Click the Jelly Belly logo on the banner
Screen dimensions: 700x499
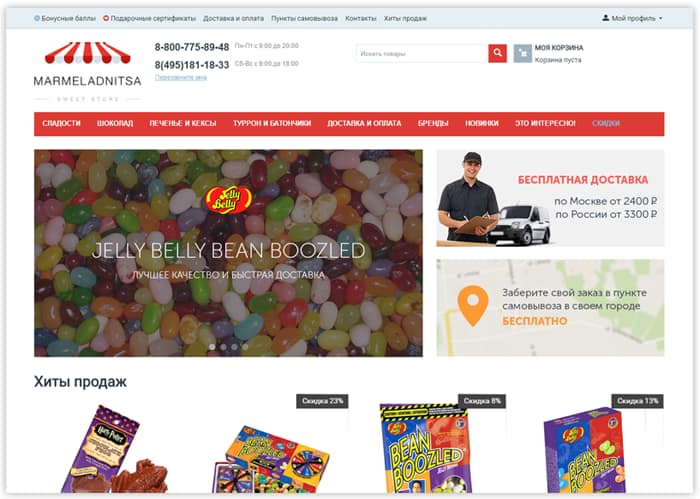coord(228,199)
